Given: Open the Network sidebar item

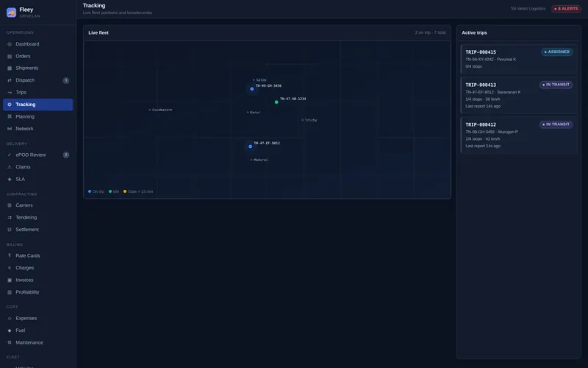Looking at the screenshot, I should click(38, 129).
